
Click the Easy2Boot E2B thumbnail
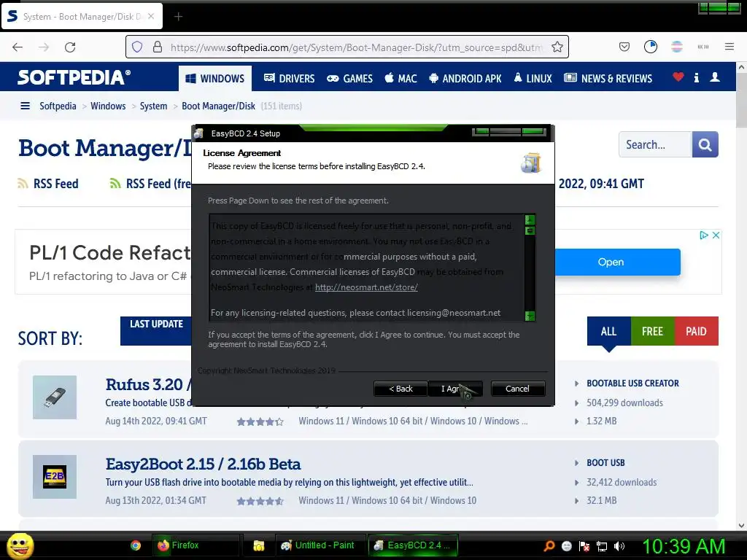55,477
